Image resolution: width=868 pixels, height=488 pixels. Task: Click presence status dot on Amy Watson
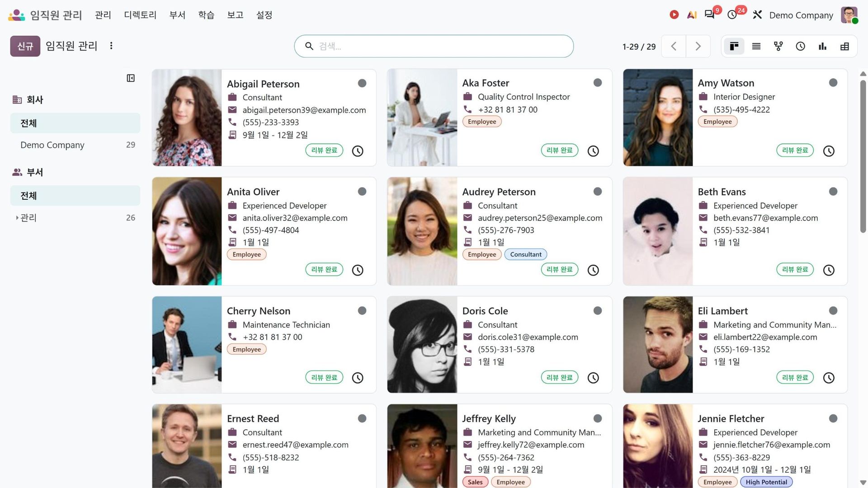point(833,83)
